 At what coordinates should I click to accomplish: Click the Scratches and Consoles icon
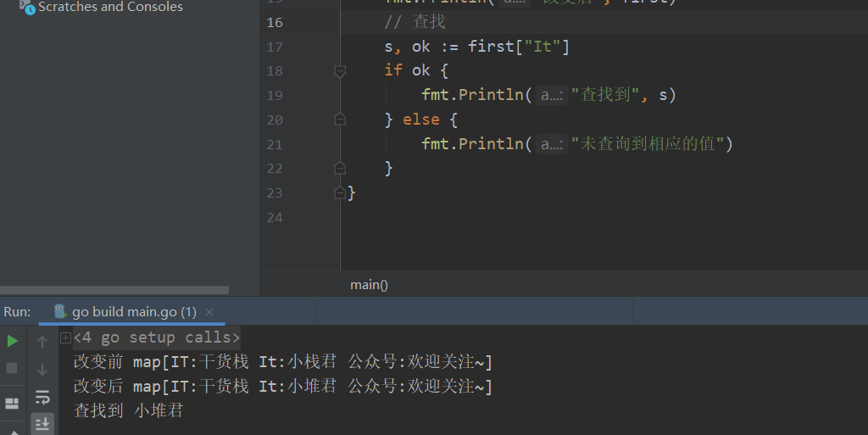tap(26, 7)
